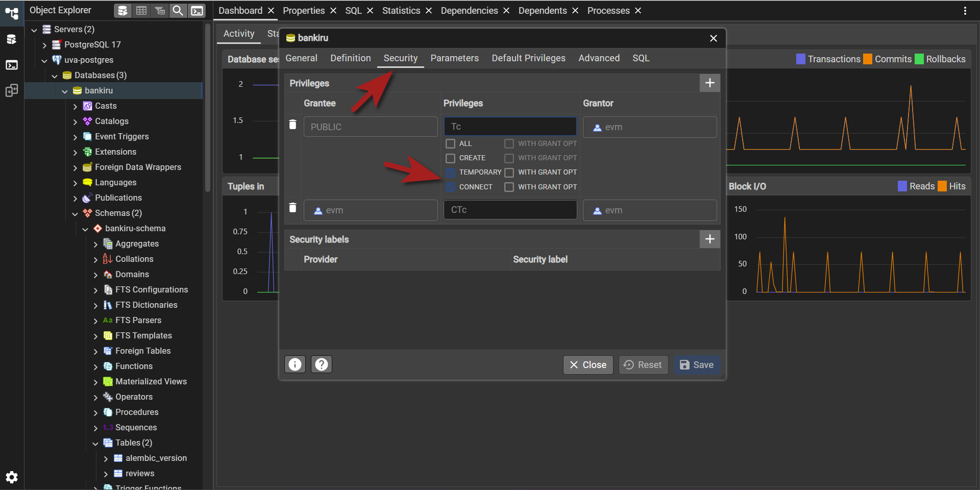Save the bankiru database changes
980x490 pixels.
[x=697, y=365]
